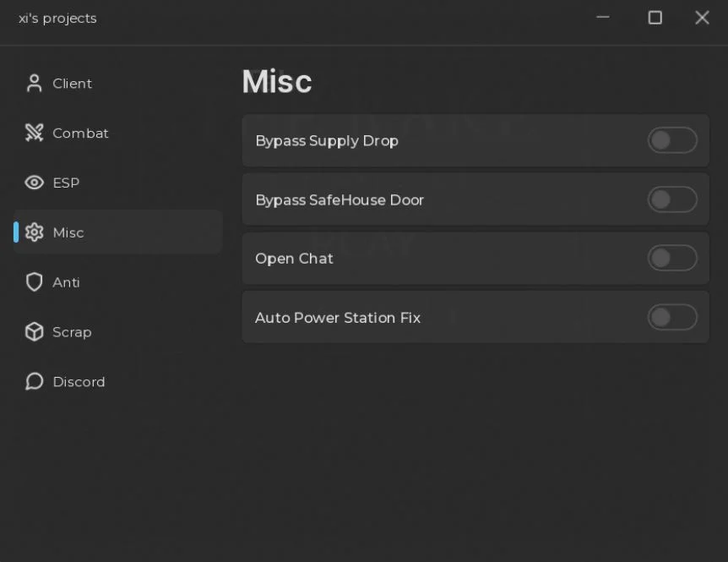Open the Scrap tab label
The width and height of the screenshot is (728, 562).
pyautogui.click(x=72, y=332)
